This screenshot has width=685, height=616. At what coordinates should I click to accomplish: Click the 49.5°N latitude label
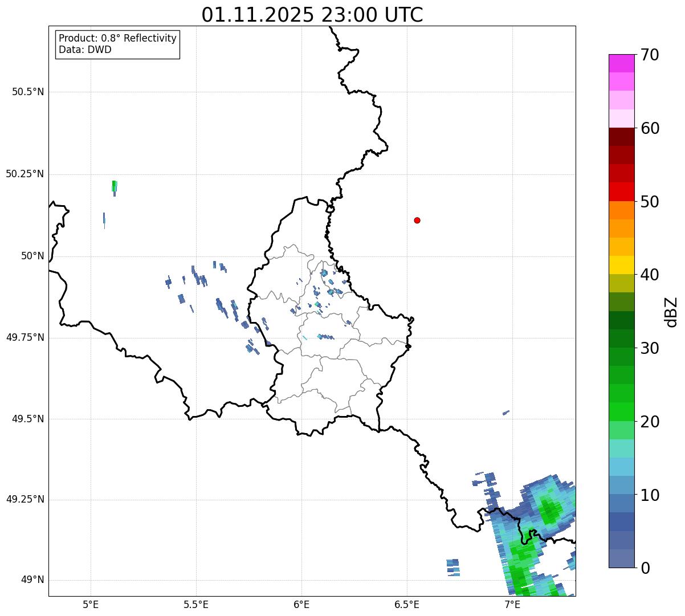28,419
